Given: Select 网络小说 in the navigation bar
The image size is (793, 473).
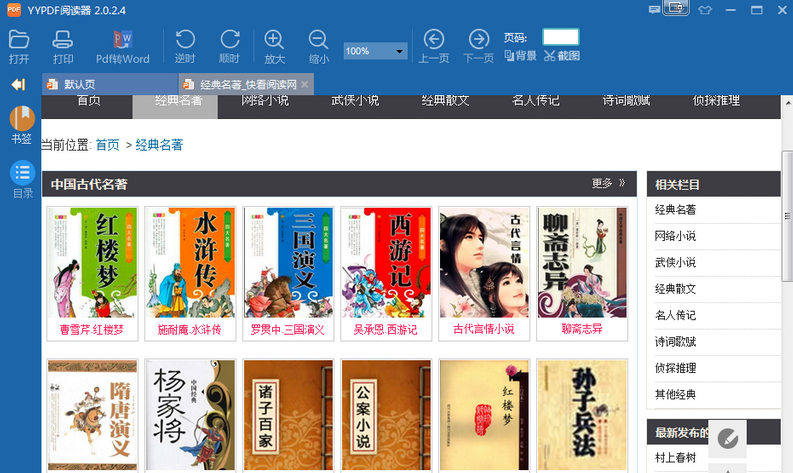Looking at the screenshot, I should pyautogui.click(x=265, y=102).
